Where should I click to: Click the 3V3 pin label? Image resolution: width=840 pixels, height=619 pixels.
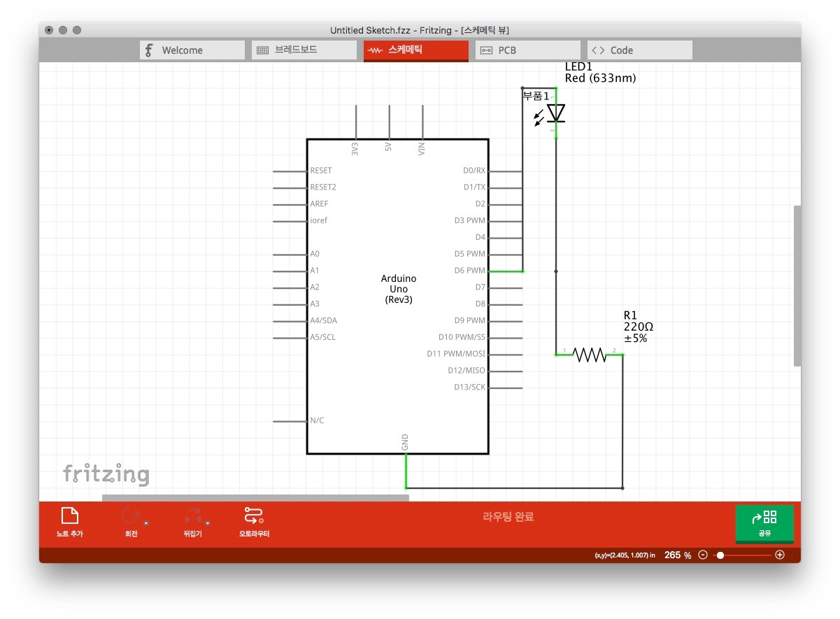point(355,148)
